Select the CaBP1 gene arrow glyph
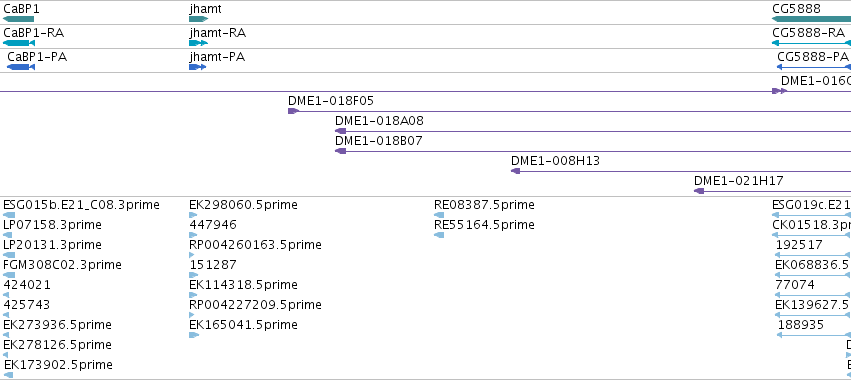851x380 pixels. point(18,19)
